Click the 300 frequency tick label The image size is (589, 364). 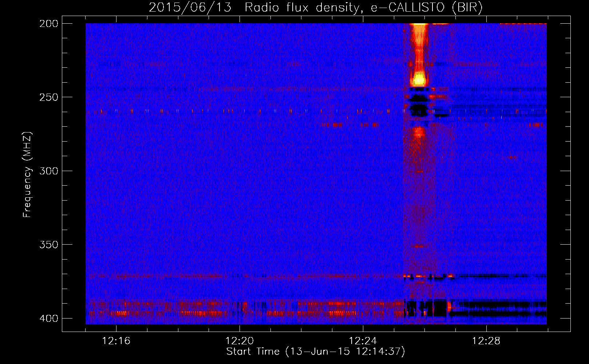pyautogui.click(x=48, y=171)
